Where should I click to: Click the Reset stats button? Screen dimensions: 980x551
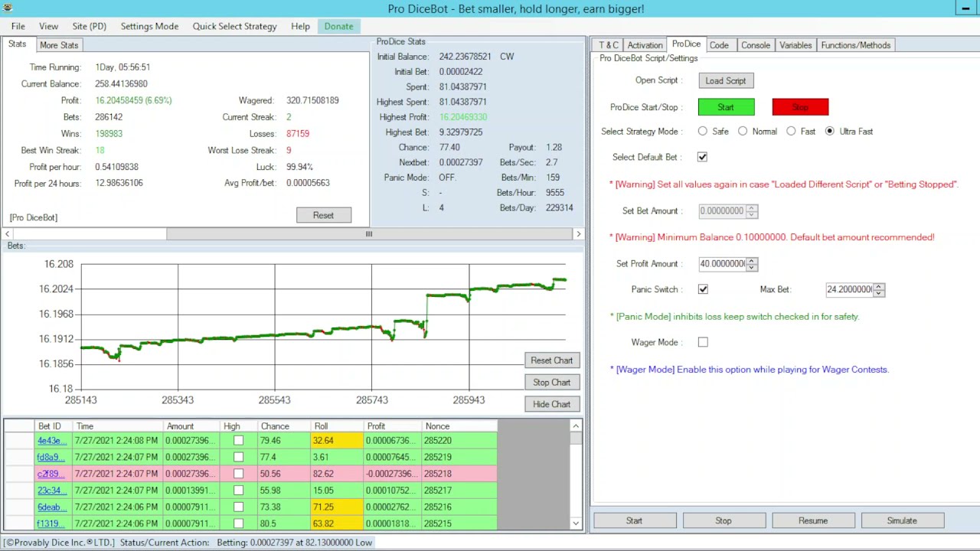tap(323, 215)
